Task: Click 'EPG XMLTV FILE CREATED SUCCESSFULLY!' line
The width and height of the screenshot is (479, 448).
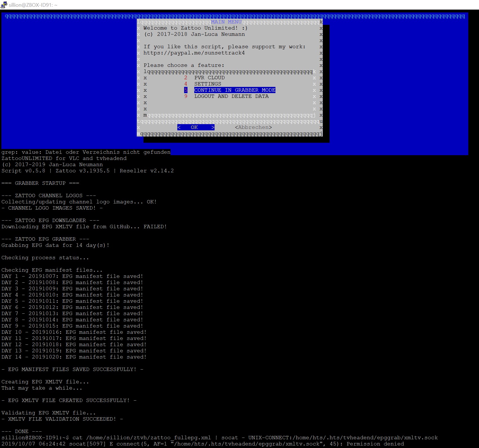Action: (x=69, y=401)
